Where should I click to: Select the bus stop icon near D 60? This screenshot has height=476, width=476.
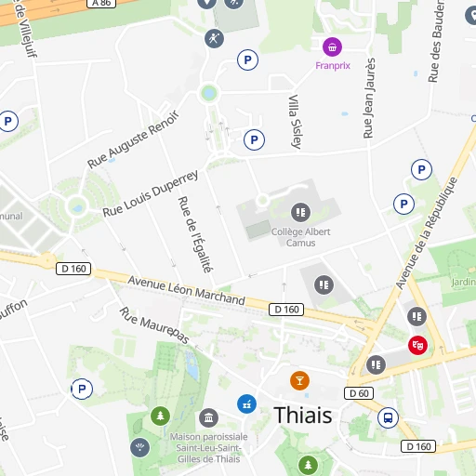[388, 418]
